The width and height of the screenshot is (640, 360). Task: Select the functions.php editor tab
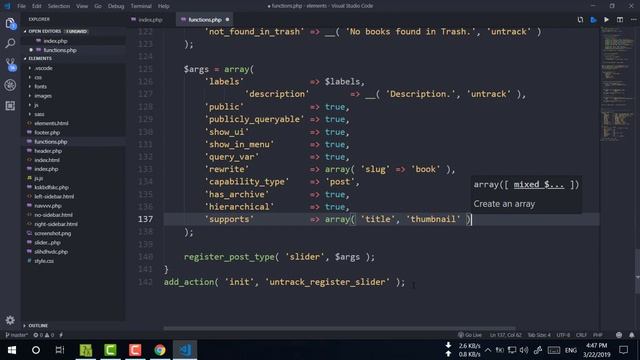point(204,20)
